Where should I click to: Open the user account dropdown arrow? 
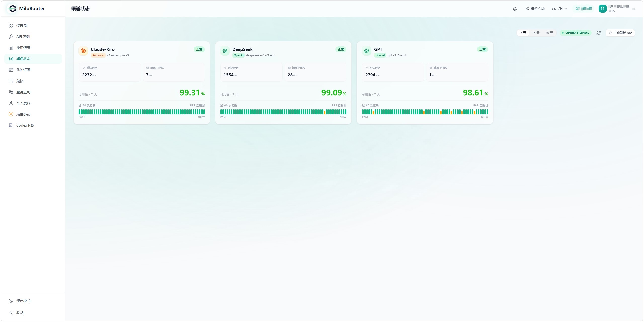coord(634,9)
